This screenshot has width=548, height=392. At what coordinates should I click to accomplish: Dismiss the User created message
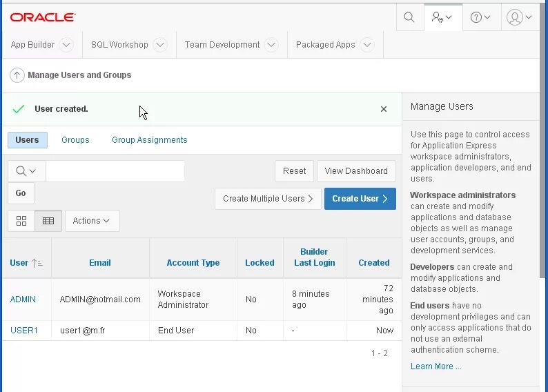(x=384, y=109)
